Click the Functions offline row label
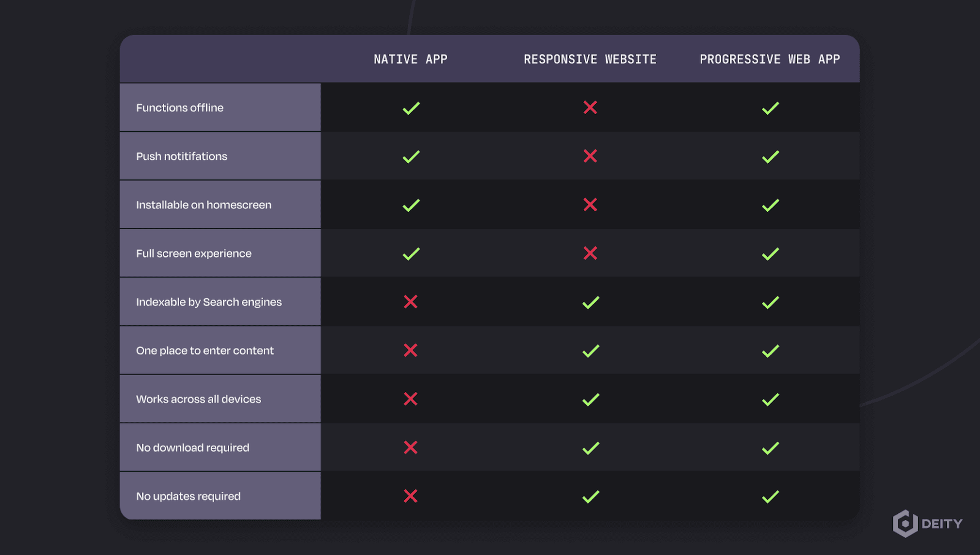The image size is (980, 555). (x=179, y=108)
